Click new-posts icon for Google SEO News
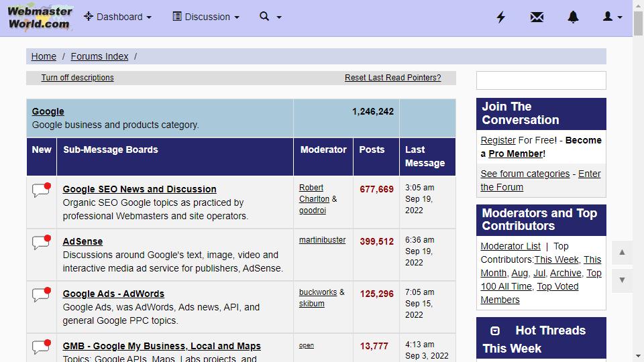Image resolution: width=644 pixels, height=362 pixels. coord(42,190)
